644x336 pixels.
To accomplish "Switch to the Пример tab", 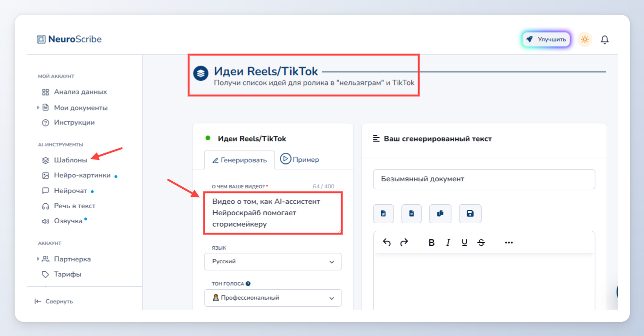I will coord(300,160).
